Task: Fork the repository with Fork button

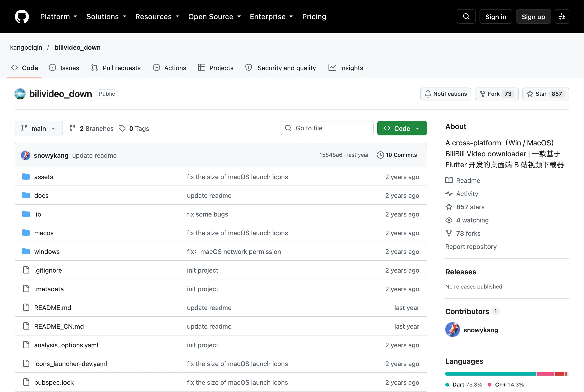Action: [x=496, y=94]
